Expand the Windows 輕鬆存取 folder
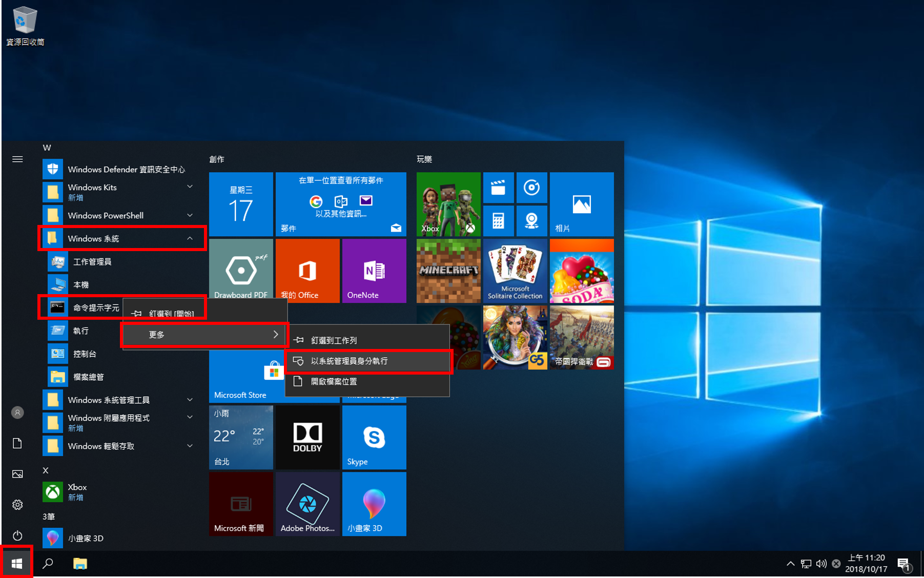Screen dimensions: 924x578 [120, 446]
